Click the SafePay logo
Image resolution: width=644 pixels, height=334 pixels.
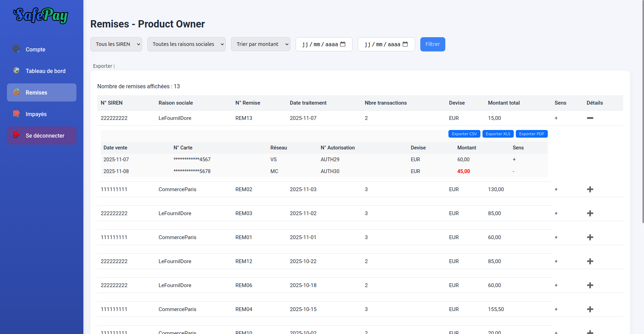point(41,15)
